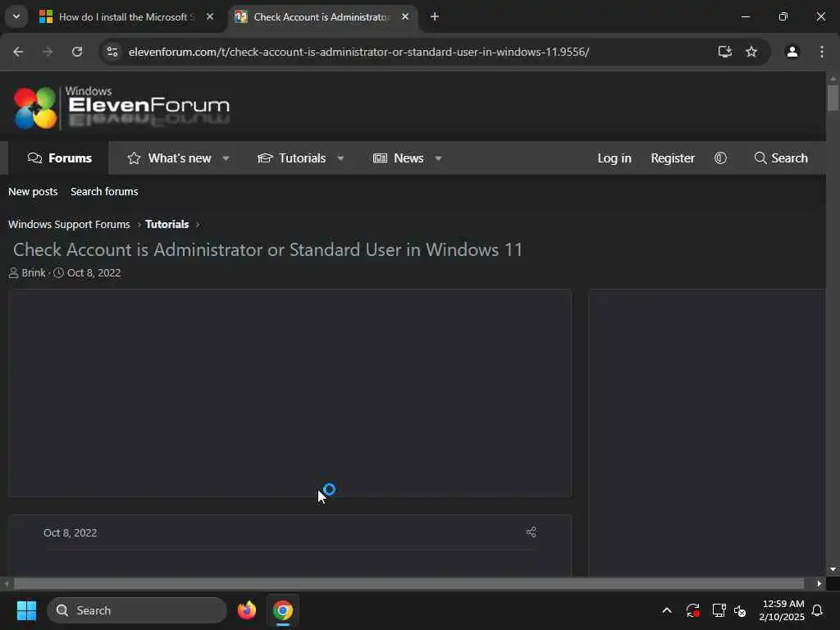This screenshot has height=630, width=840.
Task: Switch to 'How do I install the Microsoft' tab
Action: pyautogui.click(x=127, y=17)
